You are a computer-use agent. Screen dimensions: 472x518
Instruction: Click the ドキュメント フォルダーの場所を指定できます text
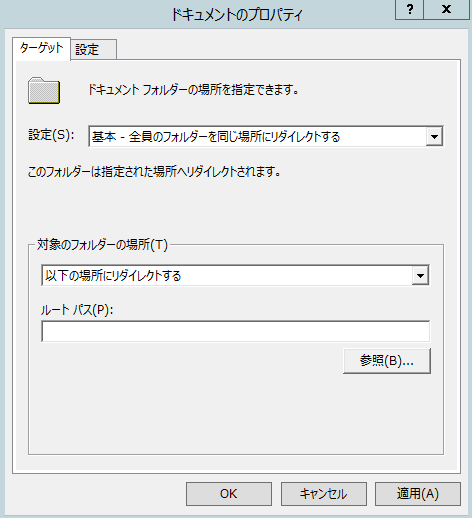193,90
